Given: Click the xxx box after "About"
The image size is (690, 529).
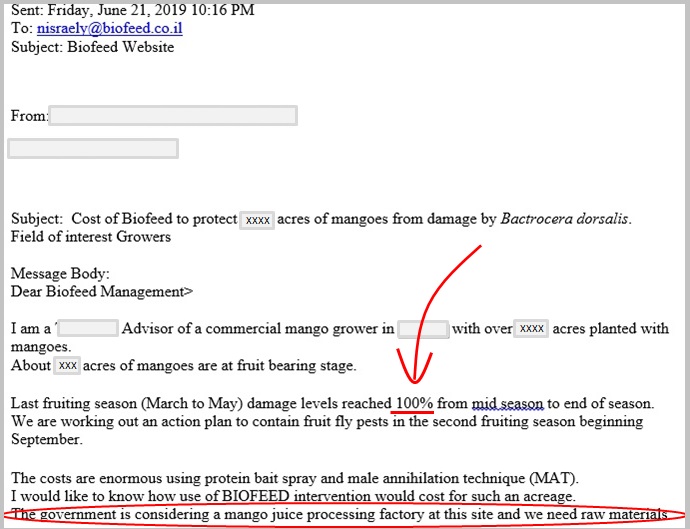Looking at the screenshot, I should point(67,366).
